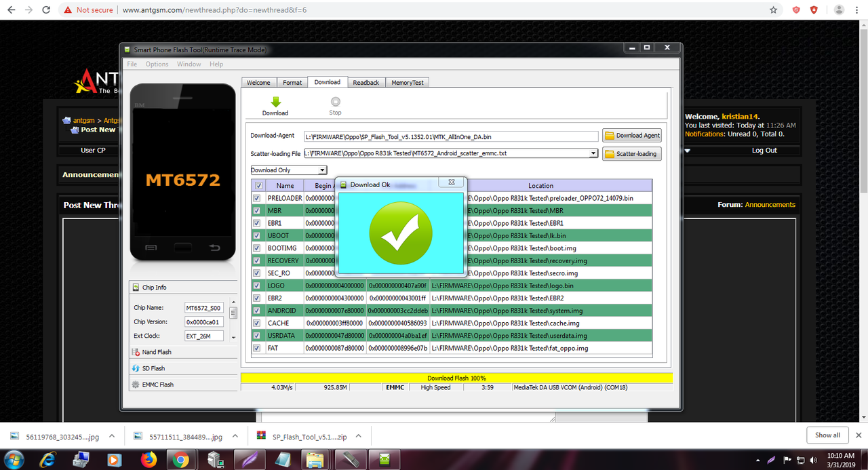Open the SD Flash section
Viewport: 868px width, 470px height.
(x=182, y=368)
